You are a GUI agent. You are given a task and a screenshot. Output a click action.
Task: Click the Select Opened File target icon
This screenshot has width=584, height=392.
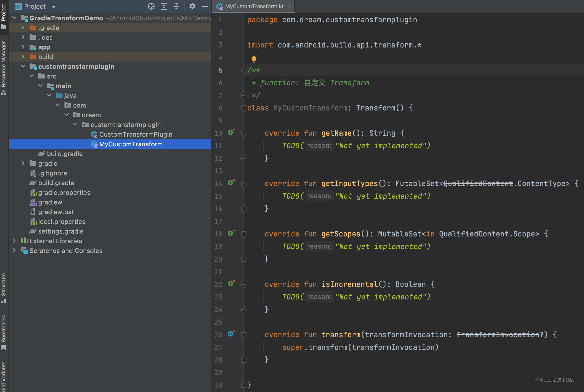tap(151, 6)
